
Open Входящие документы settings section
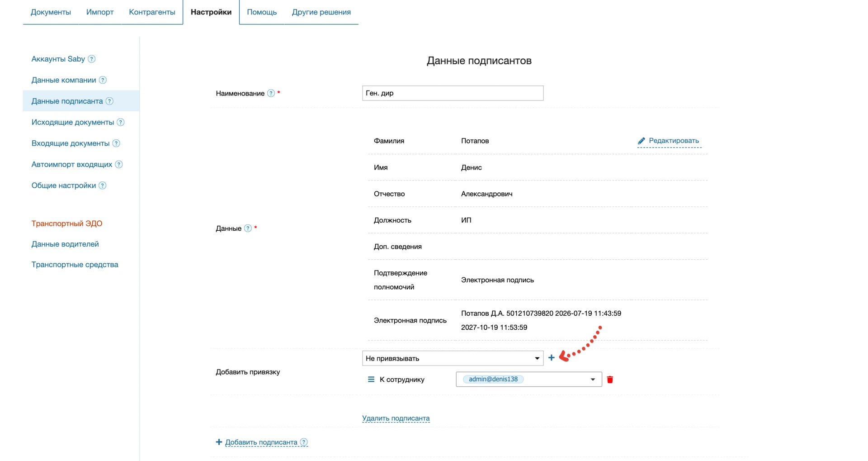click(x=71, y=143)
